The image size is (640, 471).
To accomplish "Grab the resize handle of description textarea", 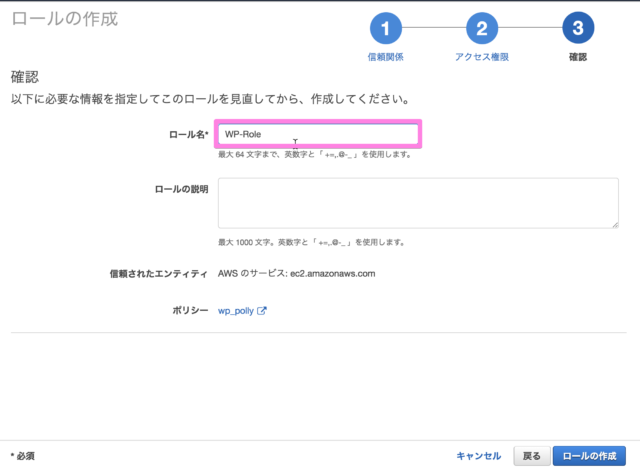I will 614,224.
